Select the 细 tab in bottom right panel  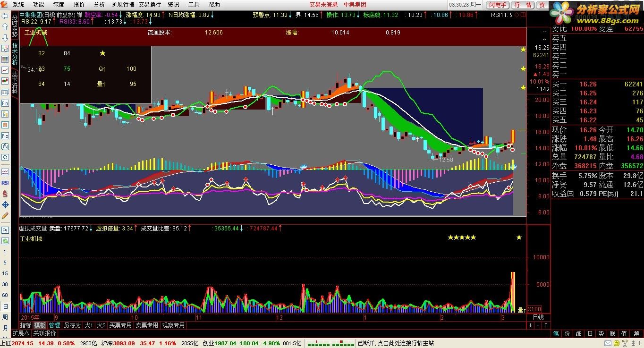tap(578, 334)
